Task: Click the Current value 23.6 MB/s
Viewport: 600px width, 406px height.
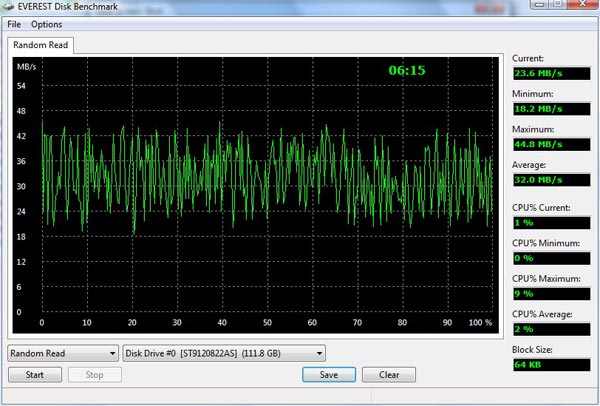Action: click(x=551, y=73)
